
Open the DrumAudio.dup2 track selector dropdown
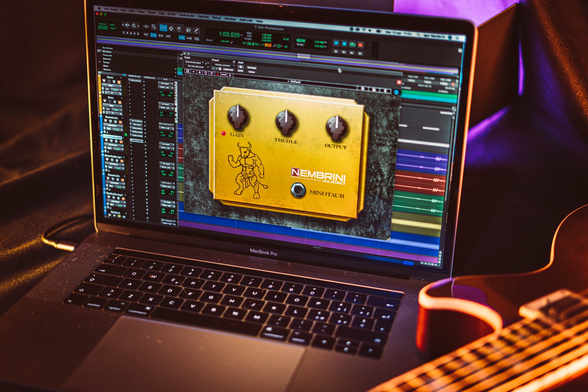(x=195, y=62)
